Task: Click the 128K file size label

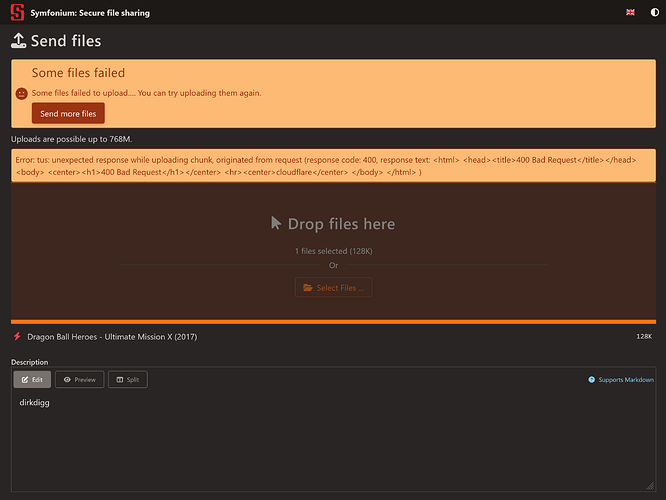Action: coord(644,336)
